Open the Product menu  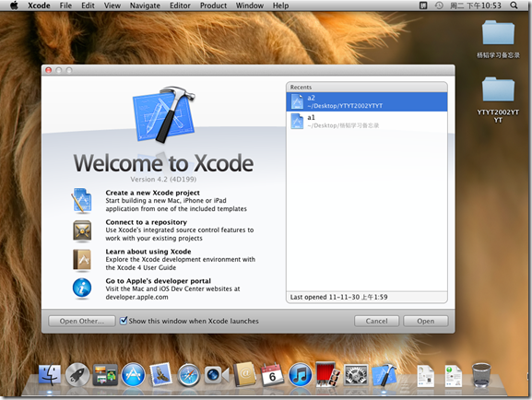(213, 6)
